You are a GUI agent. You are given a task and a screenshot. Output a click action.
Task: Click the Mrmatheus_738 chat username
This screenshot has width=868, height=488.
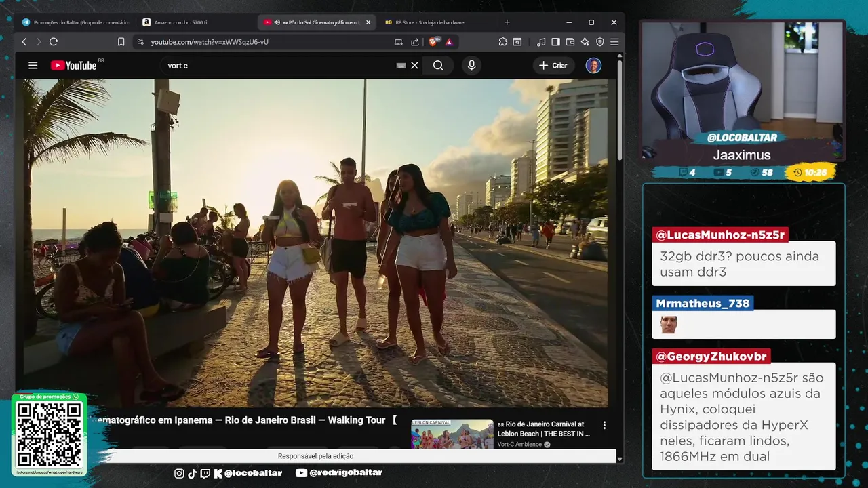pyautogui.click(x=703, y=303)
